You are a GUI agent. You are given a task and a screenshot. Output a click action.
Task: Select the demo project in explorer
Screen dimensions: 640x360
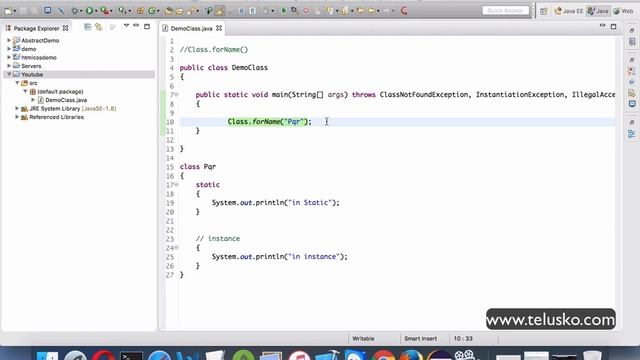click(29, 49)
